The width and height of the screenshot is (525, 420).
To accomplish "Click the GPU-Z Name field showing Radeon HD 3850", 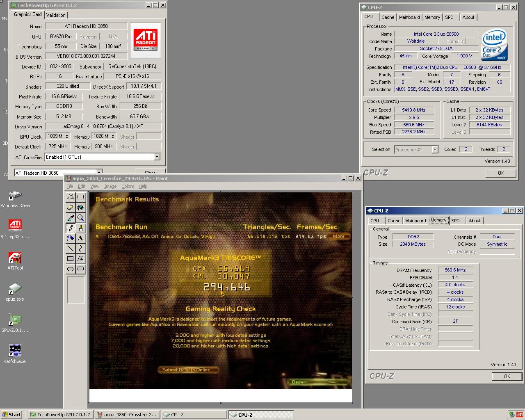I will pyautogui.click(x=86, y=26).
